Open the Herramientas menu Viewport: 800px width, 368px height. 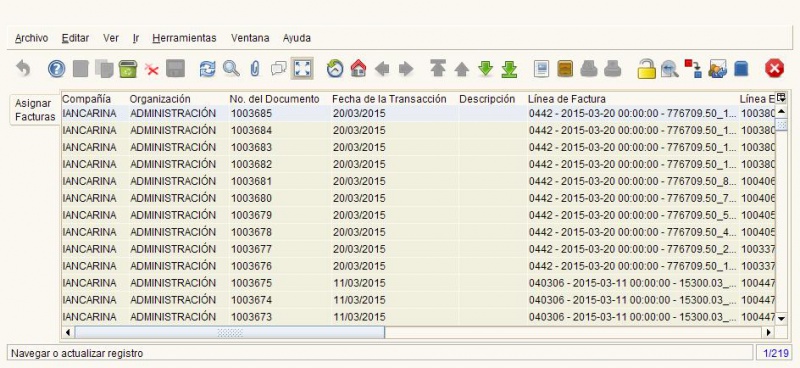tap(184, 38)
